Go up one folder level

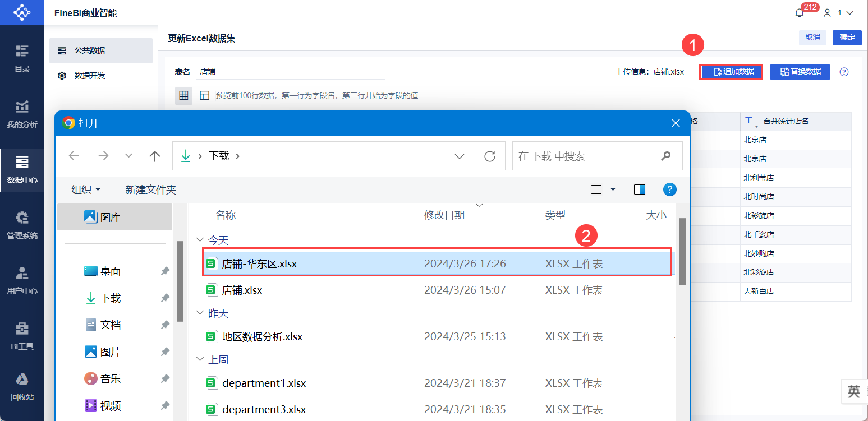click(155, 156)
